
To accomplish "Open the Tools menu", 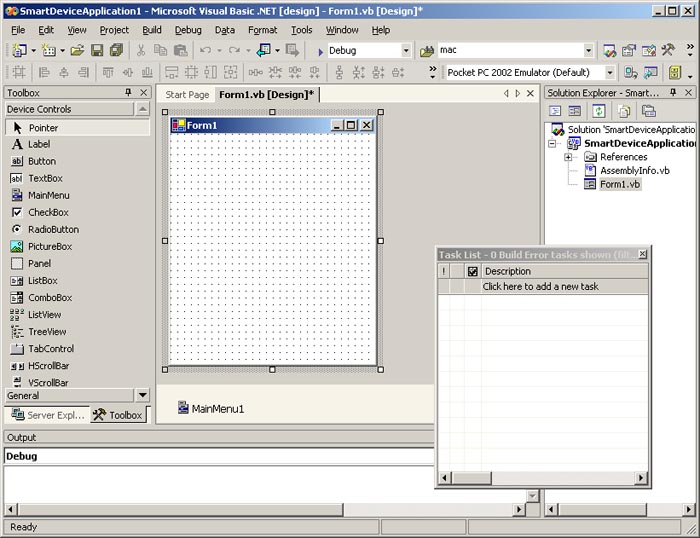I will 302,30.
